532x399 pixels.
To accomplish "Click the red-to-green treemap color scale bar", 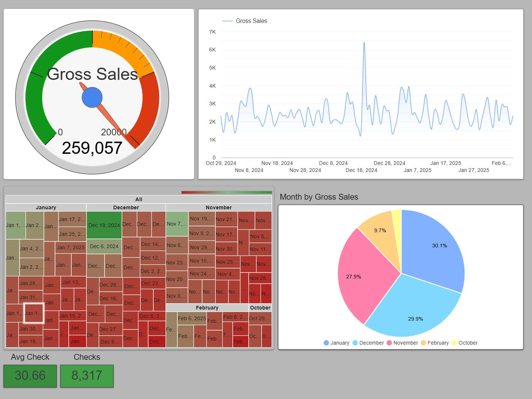I will click(x=226, y=192).
